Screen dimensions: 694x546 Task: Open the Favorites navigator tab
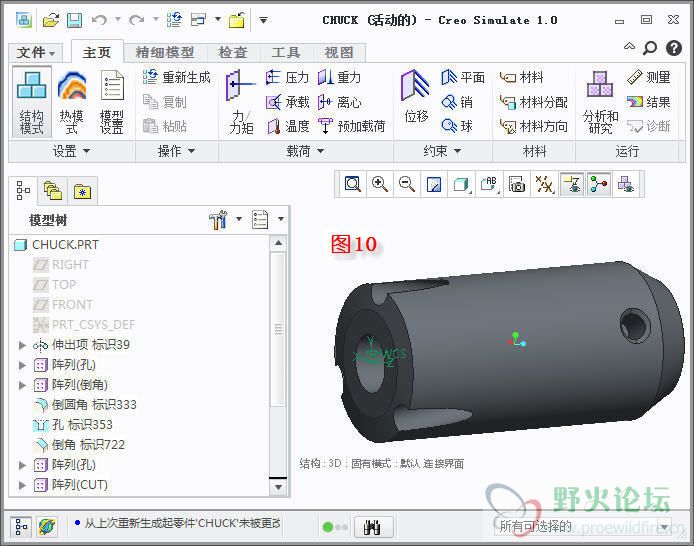[82, 192]
